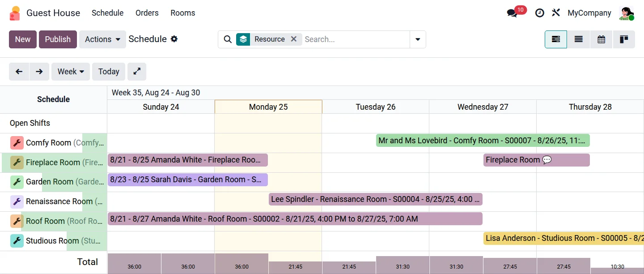Switch to the Gantt view
This screenshot has width=644, height=274.
point(556,39)
